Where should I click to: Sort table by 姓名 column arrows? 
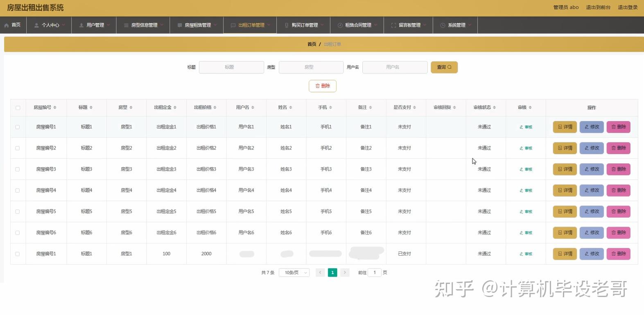[x=291, y=108]
